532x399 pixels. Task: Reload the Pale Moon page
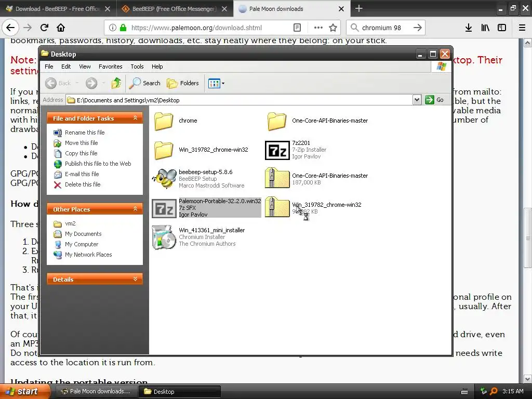[x=44, y=28]
